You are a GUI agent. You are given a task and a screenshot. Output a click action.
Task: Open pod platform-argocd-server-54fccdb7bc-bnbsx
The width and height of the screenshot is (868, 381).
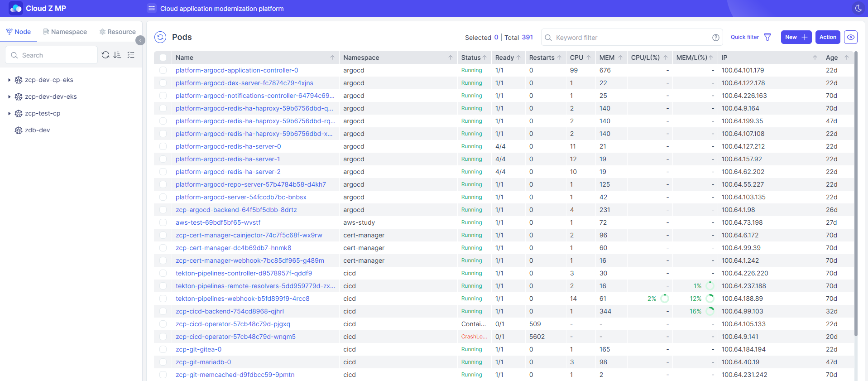point(241,197)
